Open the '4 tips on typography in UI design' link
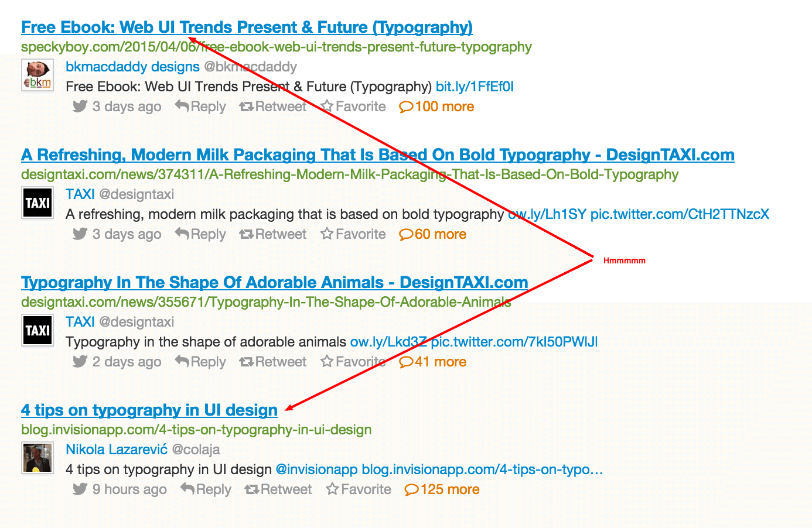This screenshot has height=528, width=812. point(149,410)
